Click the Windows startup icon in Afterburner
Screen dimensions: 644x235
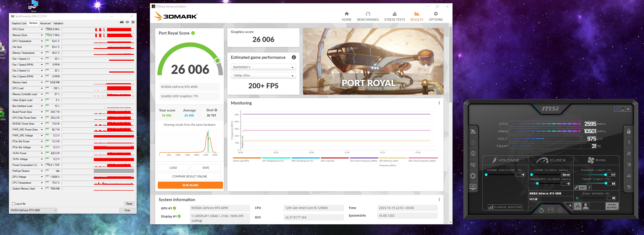click(x=617, y=109)
